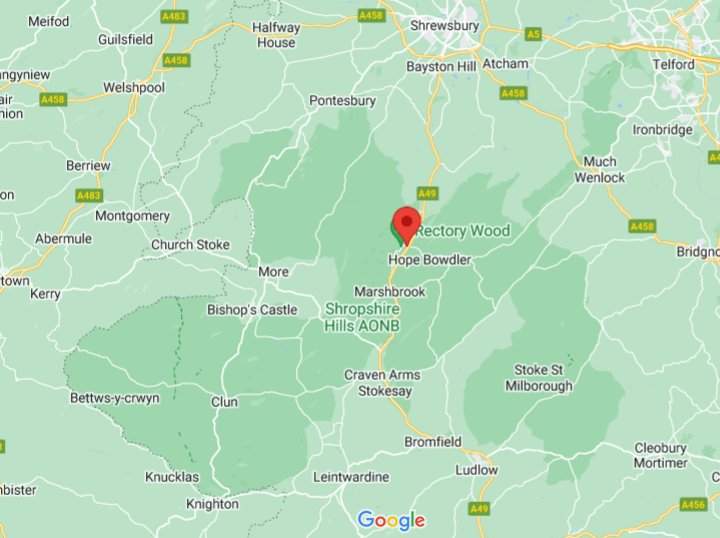Click the A49 road shield near pin
720x538 pixels.
427,193
